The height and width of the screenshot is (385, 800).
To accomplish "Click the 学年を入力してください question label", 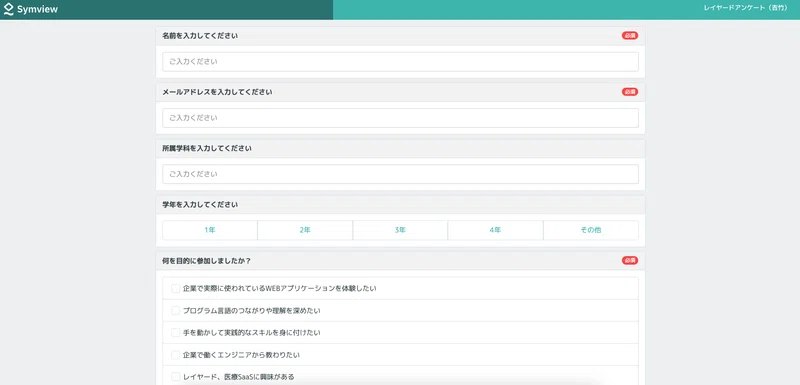I will [x=200, y=204].
